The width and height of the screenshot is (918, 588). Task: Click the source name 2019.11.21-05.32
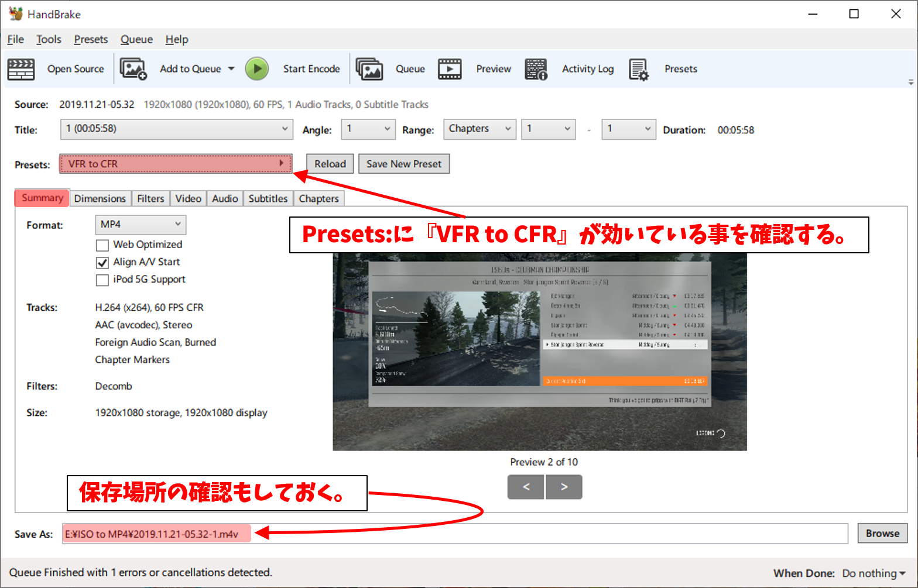tap(97, 105)
